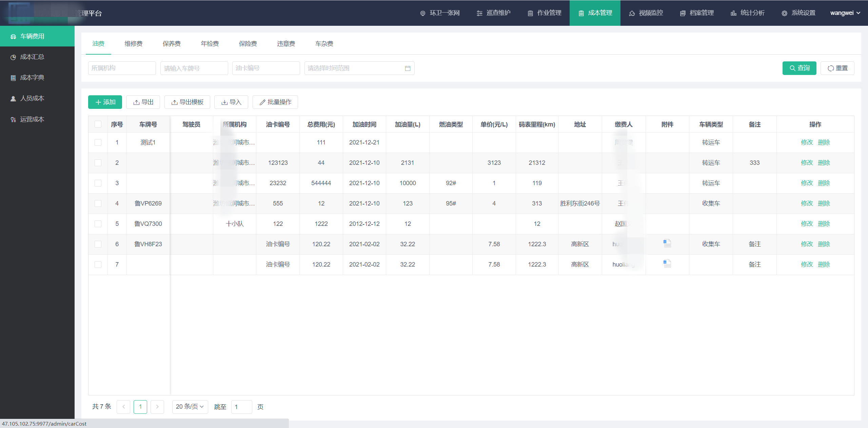
Task: Click the 成本汇总 pie chart icon
Action: pos(13,57)
